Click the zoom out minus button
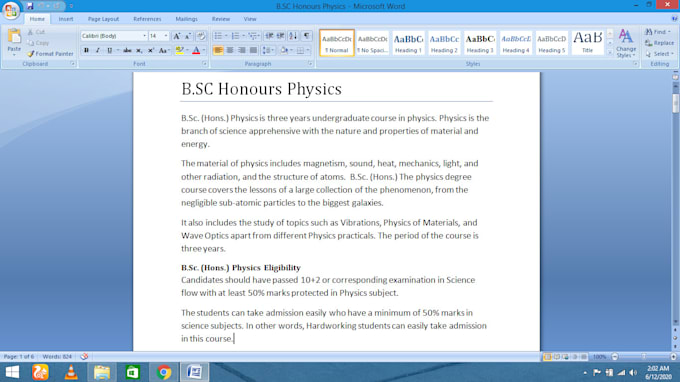Viewport: 680px width, 382px height. coord(615,357)
